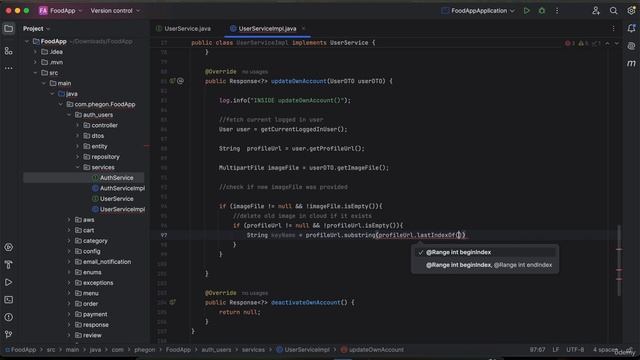Click the gutter icon beside deactivateOwnAccount
640x360 pixels.
(173, 302)
